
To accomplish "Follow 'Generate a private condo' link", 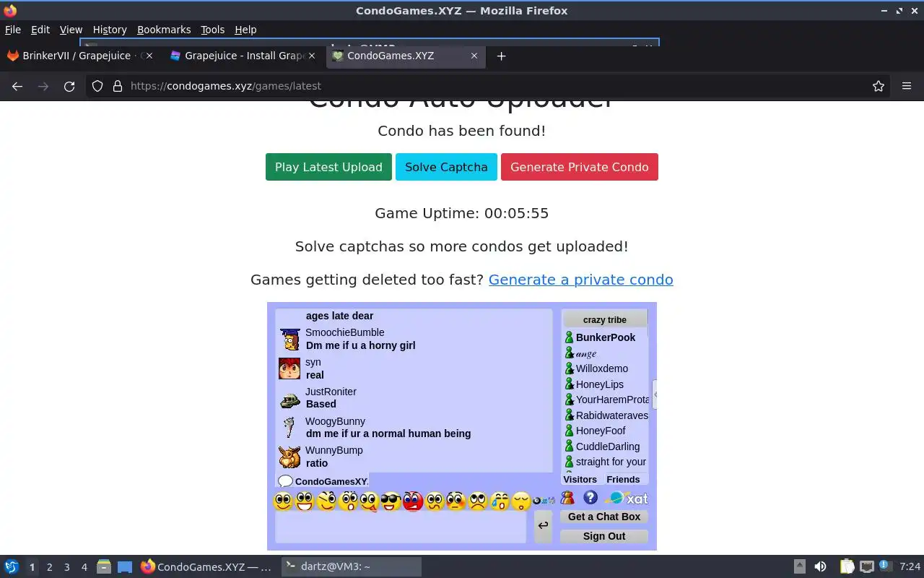I will point(581,280).
